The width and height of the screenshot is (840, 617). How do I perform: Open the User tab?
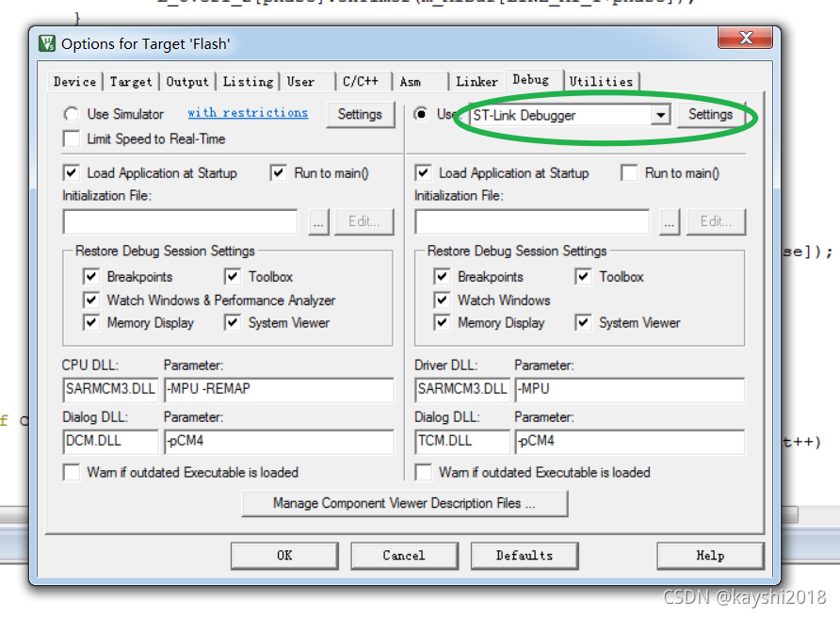point(301,81)
